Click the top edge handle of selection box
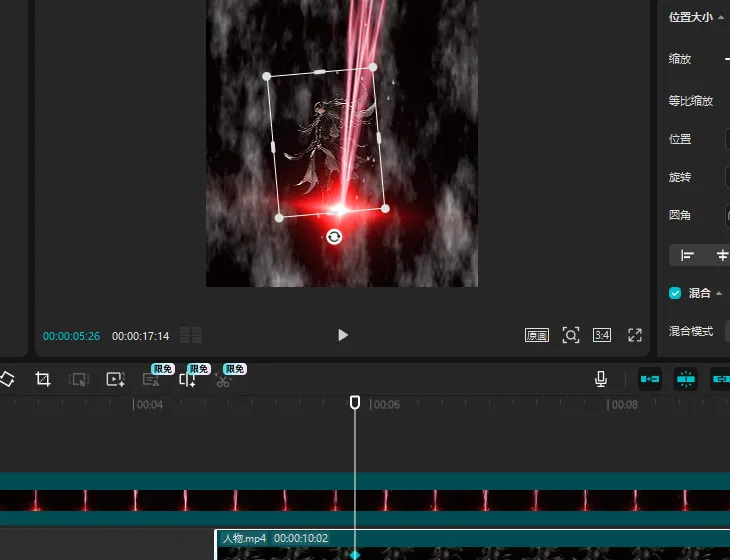 click(320, 72)
